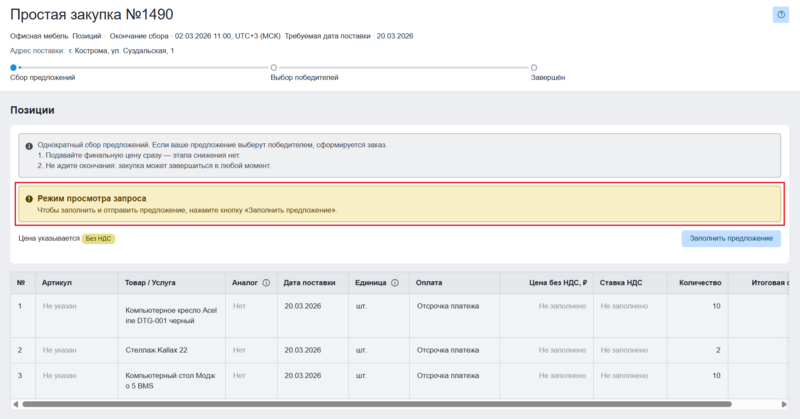Image resolution: width=800 pixels, height=419 pixels.
Task: Click the Цена без НДС column header
Action: point(556,283)
